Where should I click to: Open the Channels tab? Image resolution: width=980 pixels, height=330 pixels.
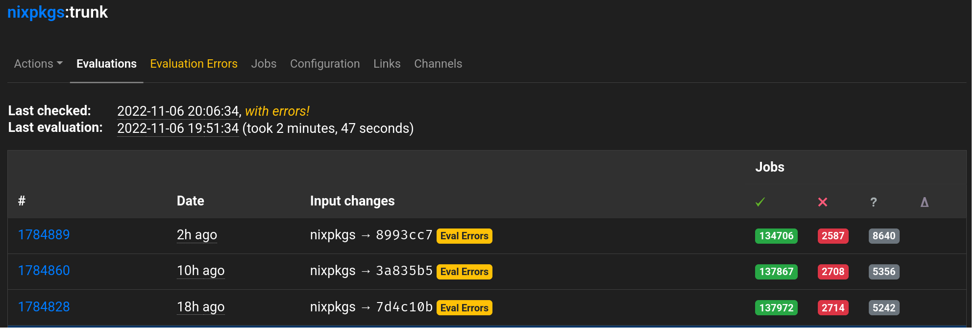tap(438, 64)
